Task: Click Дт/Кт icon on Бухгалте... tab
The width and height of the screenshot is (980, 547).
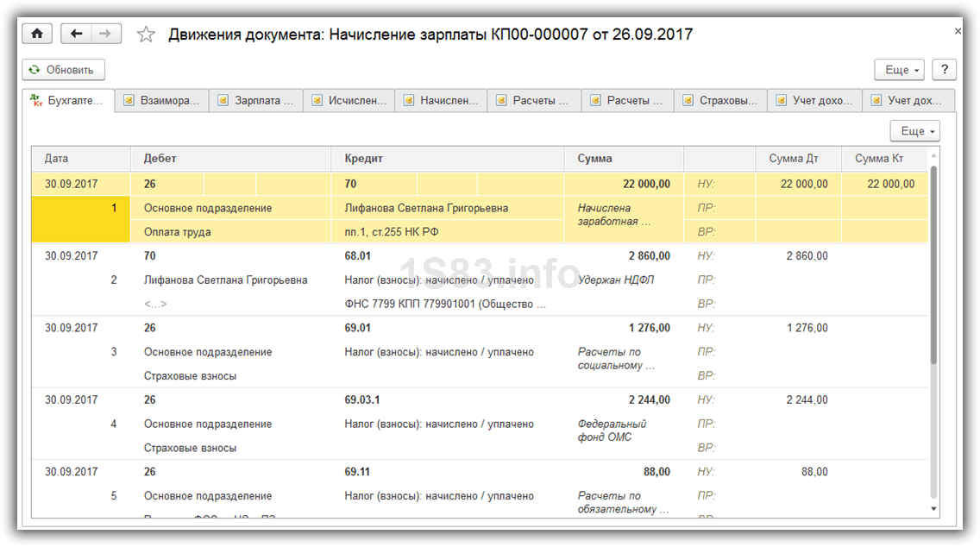Action: pos(36,101)
